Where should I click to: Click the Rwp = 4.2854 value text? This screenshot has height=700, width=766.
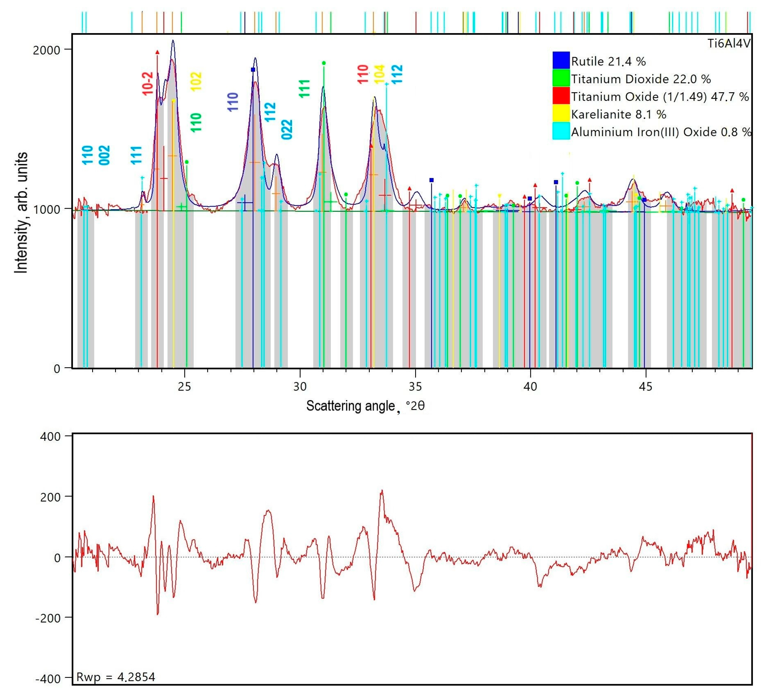coord(116,677)
